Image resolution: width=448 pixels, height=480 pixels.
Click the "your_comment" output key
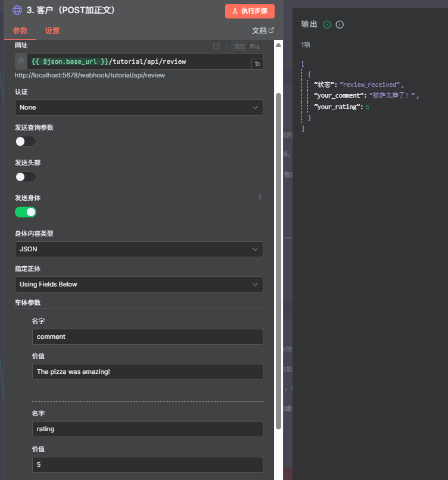point(338,95)
